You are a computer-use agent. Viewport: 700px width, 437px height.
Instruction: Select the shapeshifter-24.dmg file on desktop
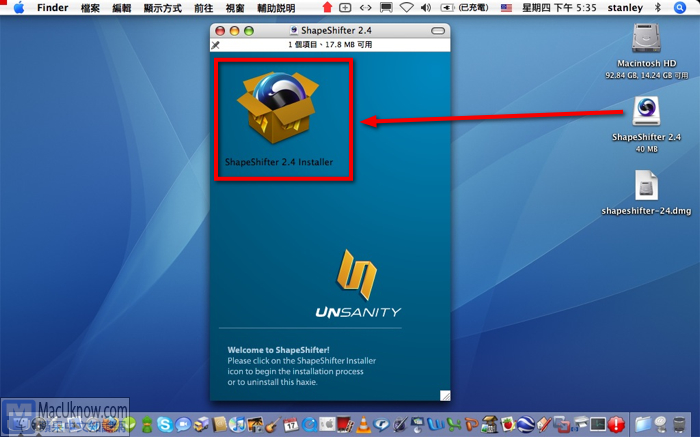coord(646,185)
